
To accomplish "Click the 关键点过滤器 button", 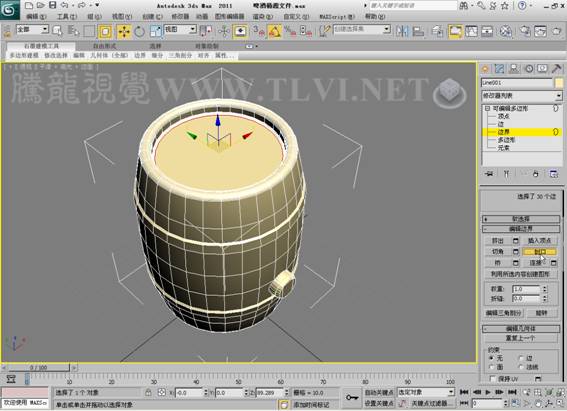I will [x=431, y=403].
